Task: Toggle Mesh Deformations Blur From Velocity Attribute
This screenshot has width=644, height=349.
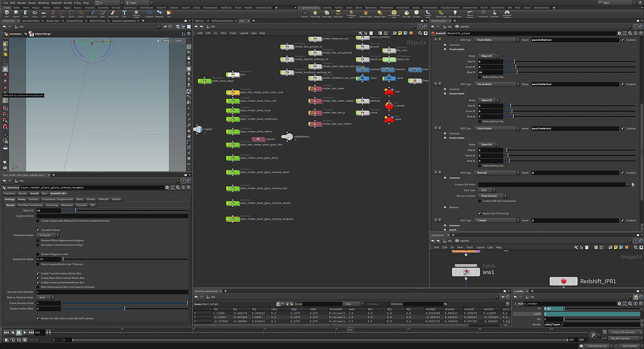Action: 38,287
